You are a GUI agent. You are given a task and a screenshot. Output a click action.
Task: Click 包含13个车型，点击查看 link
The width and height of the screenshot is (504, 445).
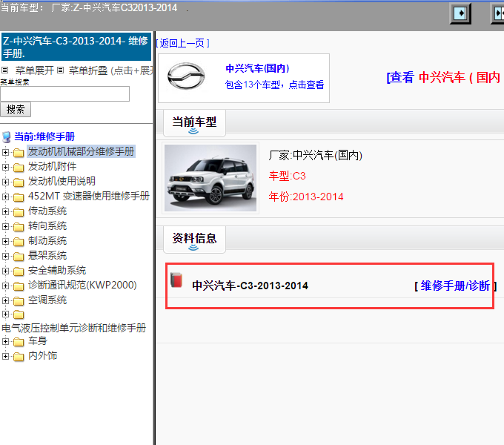pyautogui.click(x=274, y=85)
